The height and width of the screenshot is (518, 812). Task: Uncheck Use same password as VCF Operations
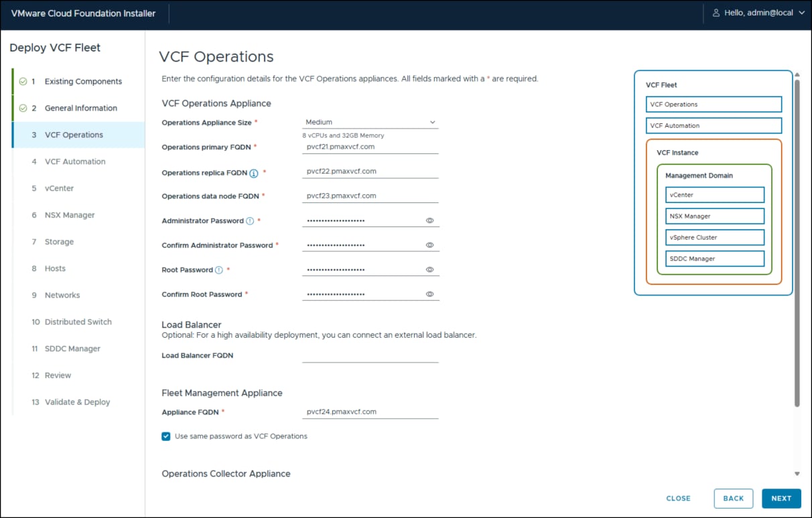pos(166,436)
